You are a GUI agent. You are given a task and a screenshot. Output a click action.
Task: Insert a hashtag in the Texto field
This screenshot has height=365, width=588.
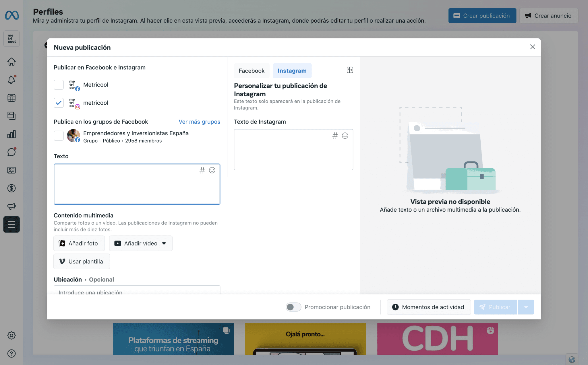coord(202,170)
